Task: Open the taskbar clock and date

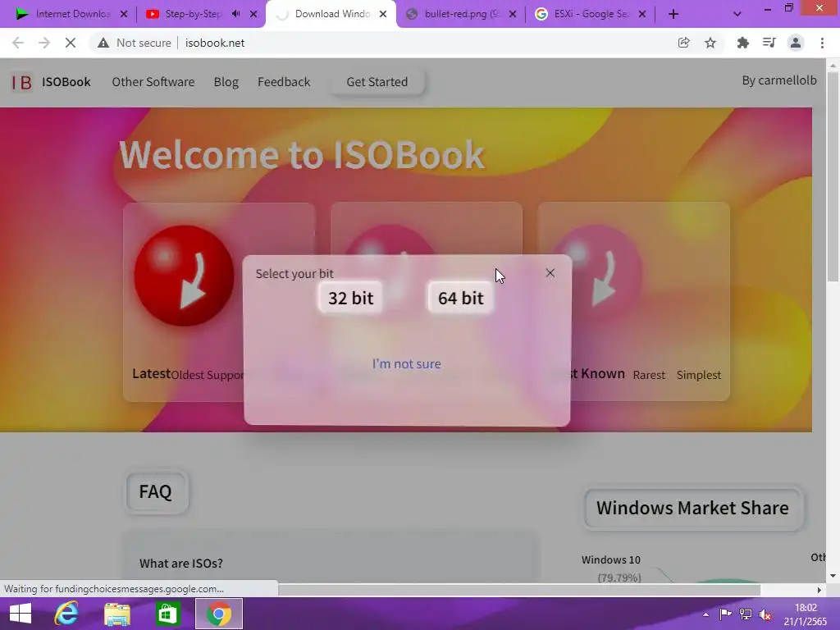Action: click(806, 614)
